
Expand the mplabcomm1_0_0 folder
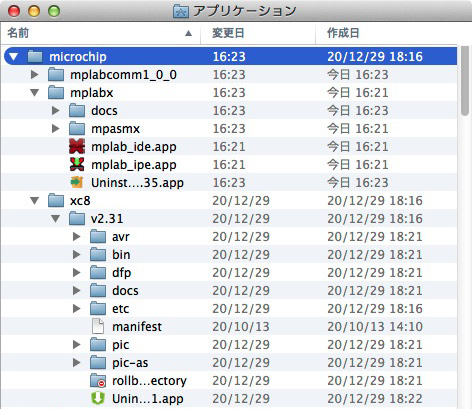[35, 74]
